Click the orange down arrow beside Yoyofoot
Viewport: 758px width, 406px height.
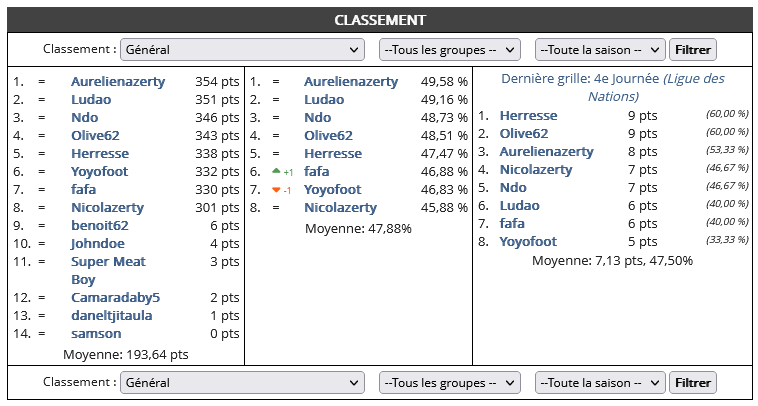(x=277, y=190)
